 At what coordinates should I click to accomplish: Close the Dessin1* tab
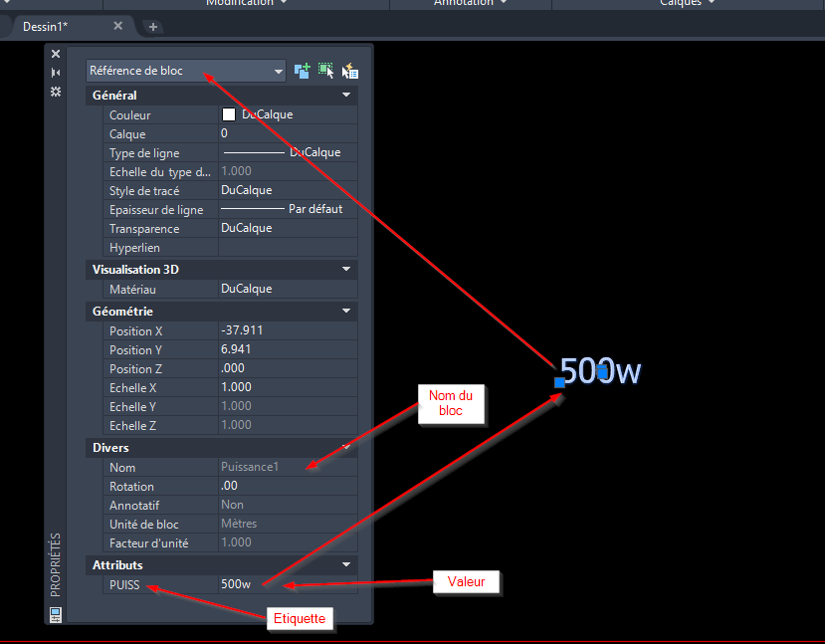[117, 26]
